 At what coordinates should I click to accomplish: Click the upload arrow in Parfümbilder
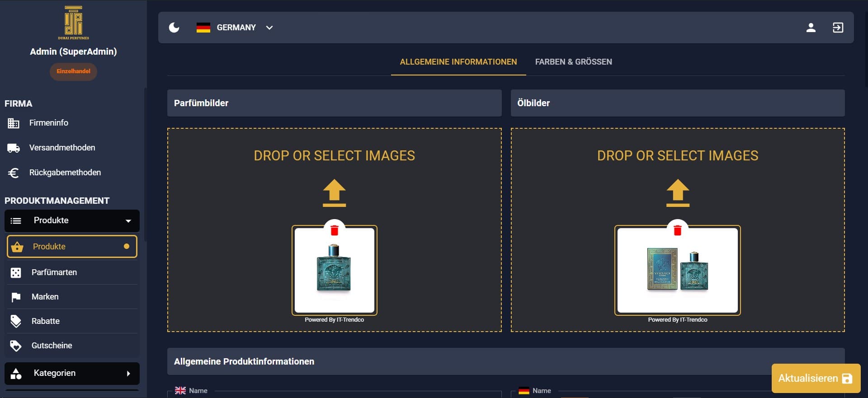tap(334, 193)
